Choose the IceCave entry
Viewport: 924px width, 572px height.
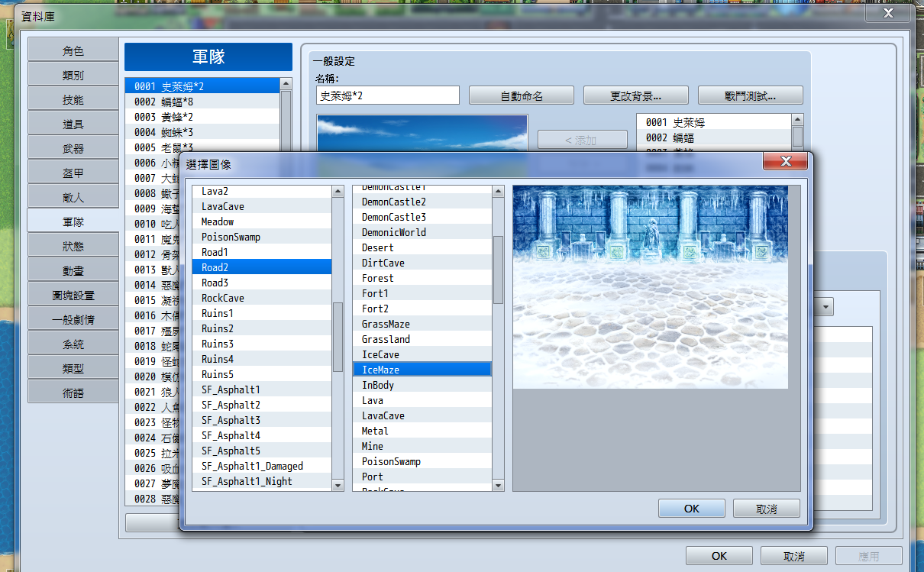coord(422,354)
